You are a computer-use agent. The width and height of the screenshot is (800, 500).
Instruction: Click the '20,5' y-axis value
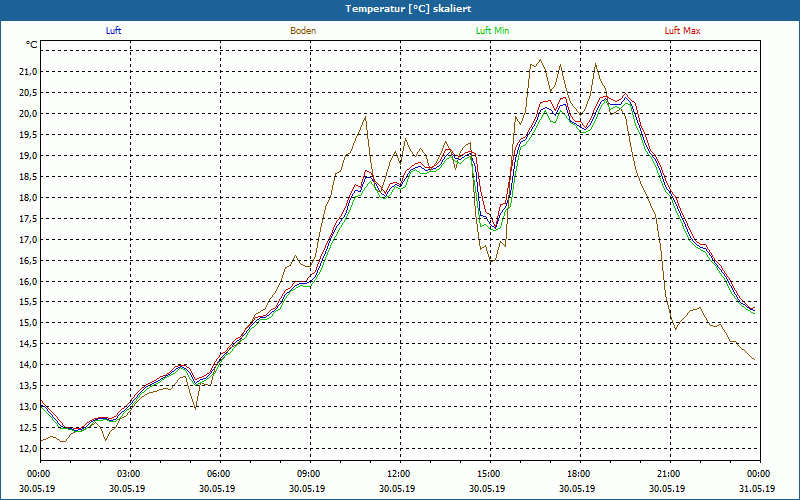tap(28, 92)
